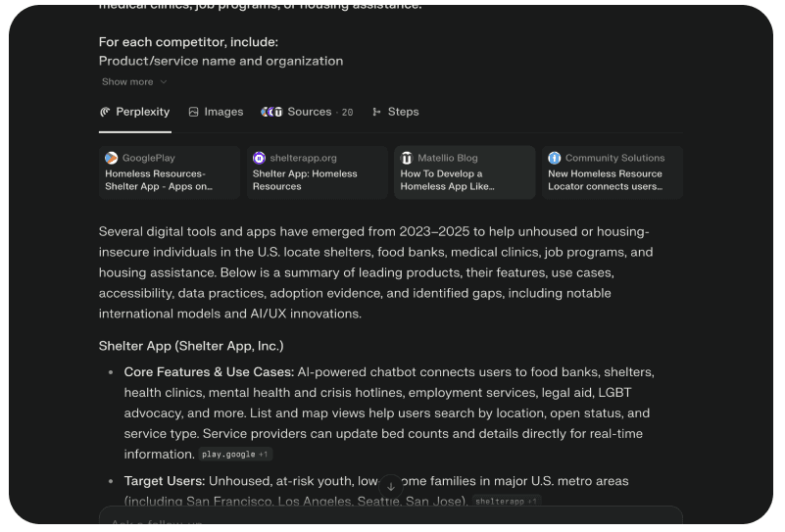Click the heading Shelter App (Shelter App, Inc.)
Image resolution: width=785 pixels, height=532 pixels.
click(x=191, y=346)
